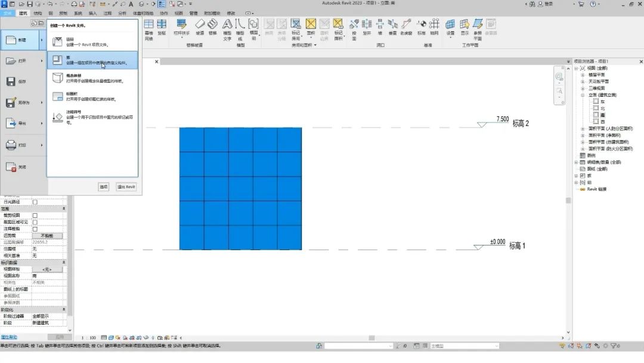Toggle the Crop View (裁剪视图) checkbox
Screen dimensions: 644x363
pyautogui.click(x=35, y=216)
